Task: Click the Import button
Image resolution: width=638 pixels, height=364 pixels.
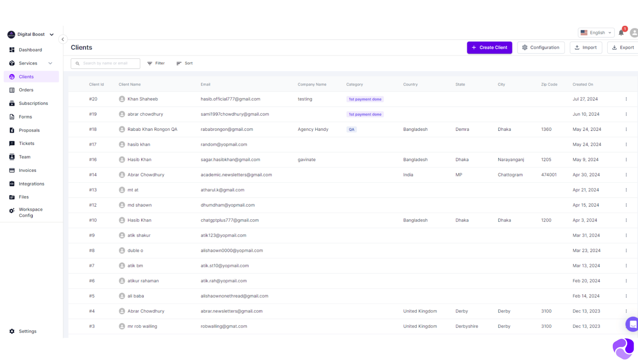Action: click(x=585, y=47)
